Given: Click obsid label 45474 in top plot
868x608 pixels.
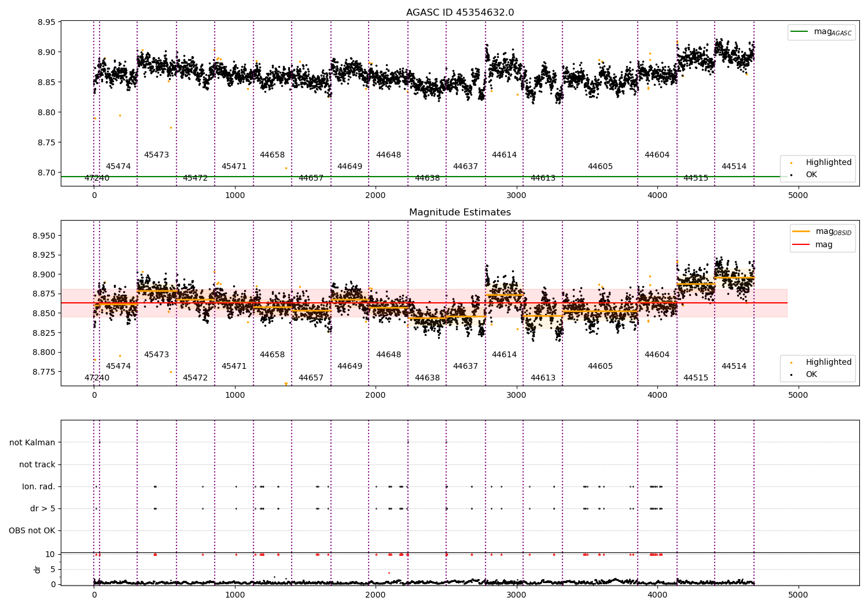Looking at the screenshot, I should click(118, 167).
